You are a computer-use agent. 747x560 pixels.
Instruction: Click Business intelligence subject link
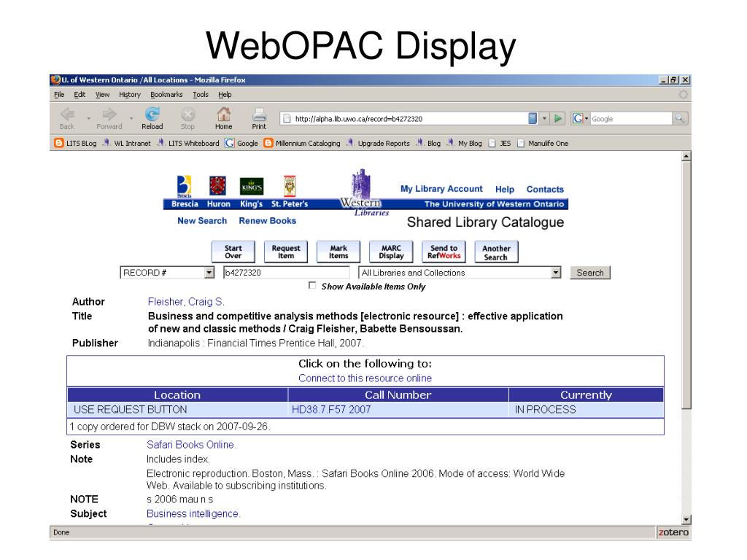pos(193,513)
